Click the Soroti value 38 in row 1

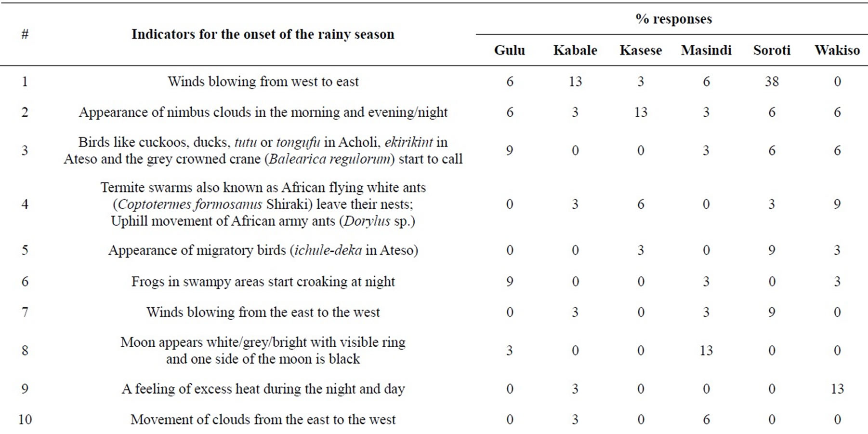772,81
